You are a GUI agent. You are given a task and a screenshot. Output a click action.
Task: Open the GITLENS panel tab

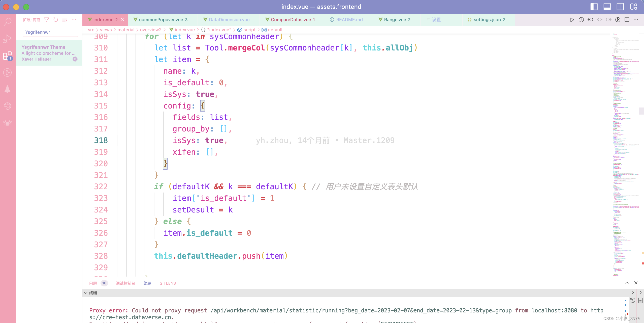(x=168, y=283)
